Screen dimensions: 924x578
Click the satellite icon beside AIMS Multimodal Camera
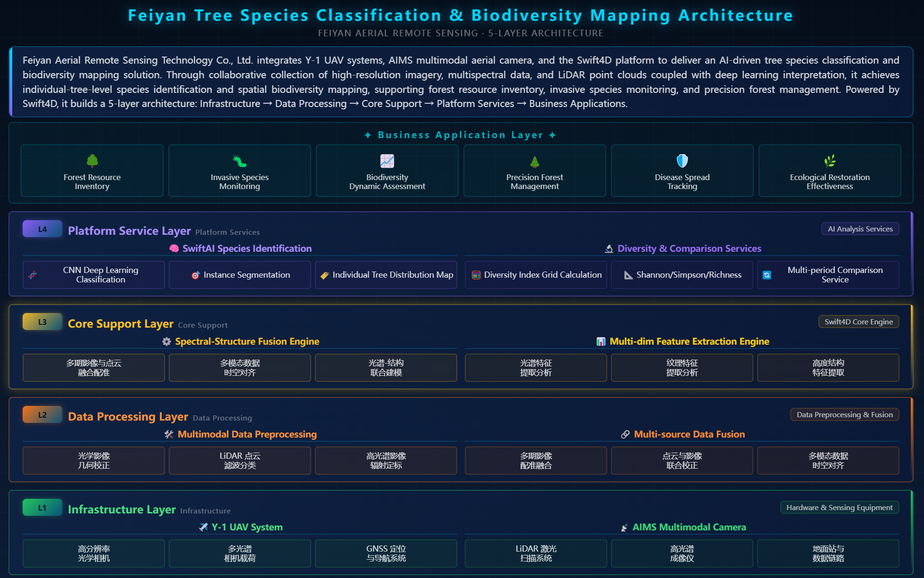tap(624, 527)
